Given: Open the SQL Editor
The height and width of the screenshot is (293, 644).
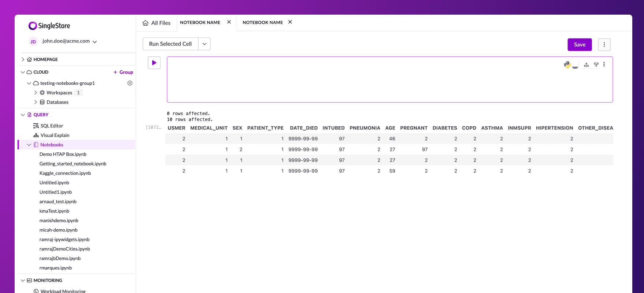Looking at the screenshot, I should coord(52,126).
